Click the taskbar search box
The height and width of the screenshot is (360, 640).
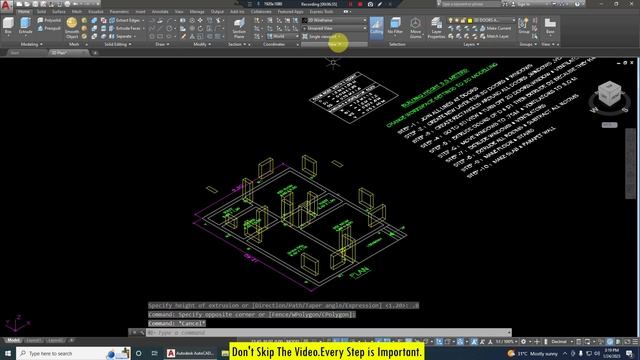pyautogui.click(x=74, y=353)
